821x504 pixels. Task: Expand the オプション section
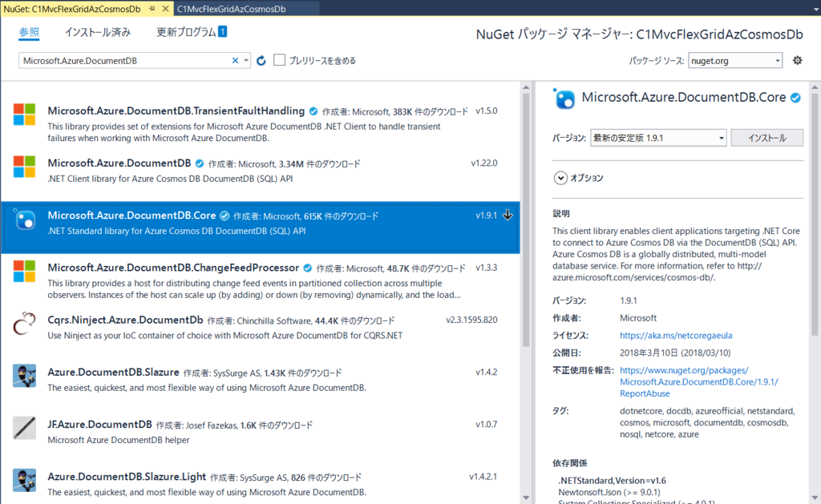coord(560,178)
